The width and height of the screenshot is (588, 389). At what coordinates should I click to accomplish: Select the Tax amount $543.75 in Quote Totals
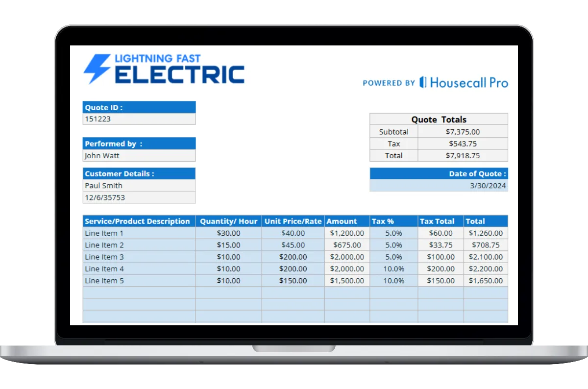pyautogui.click(x=463, y=144)
